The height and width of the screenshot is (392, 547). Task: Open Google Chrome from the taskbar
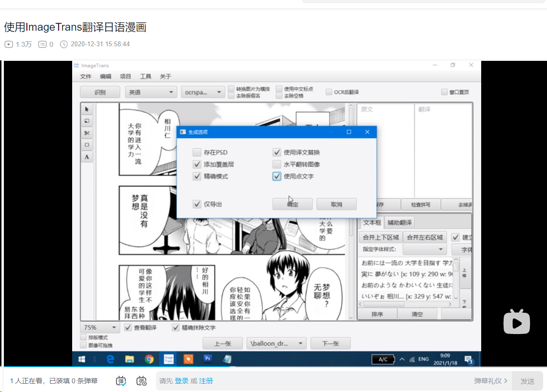point(149,359)
